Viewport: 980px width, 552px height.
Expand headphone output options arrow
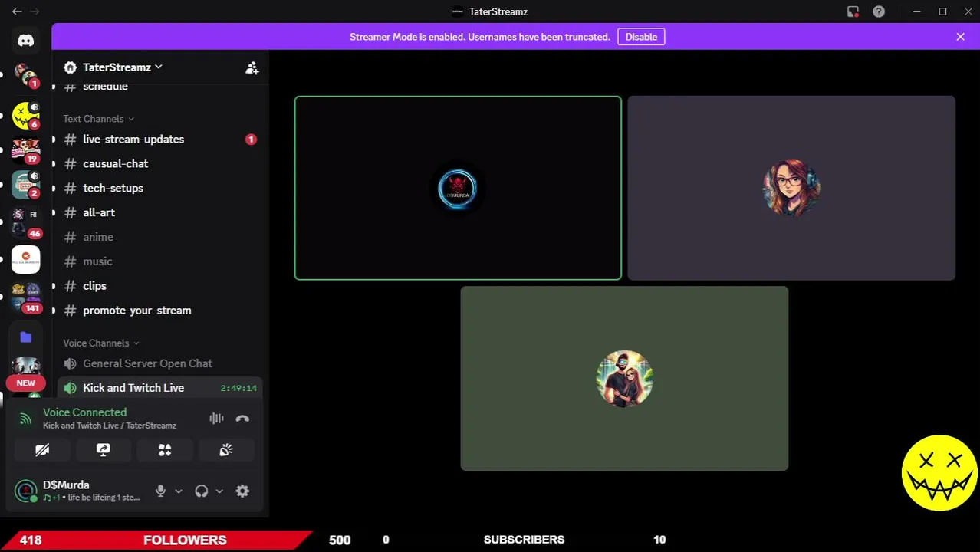pos(219,491)
